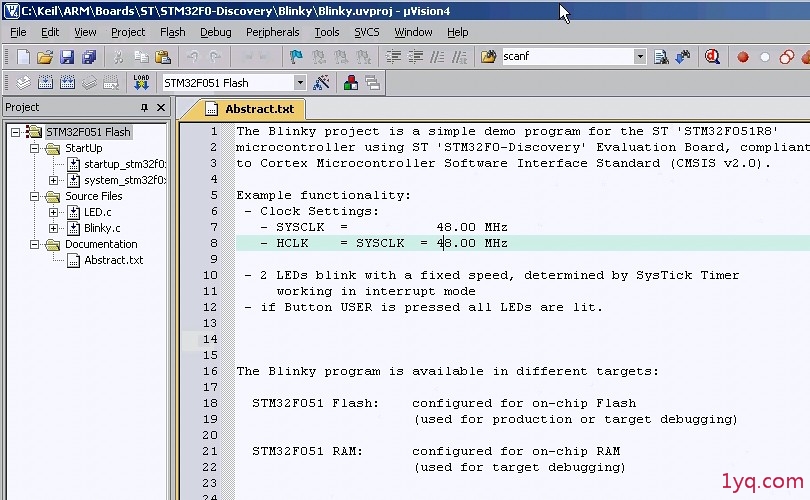810x500 pixels.
Task: Select Abstract.txt in the Documentation group
Action: [114, 260]
